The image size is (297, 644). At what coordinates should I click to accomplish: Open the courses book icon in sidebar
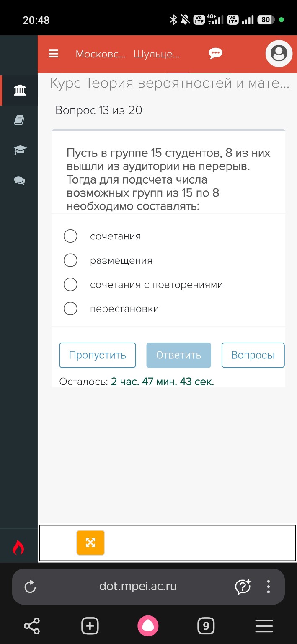tap(19, 120)
